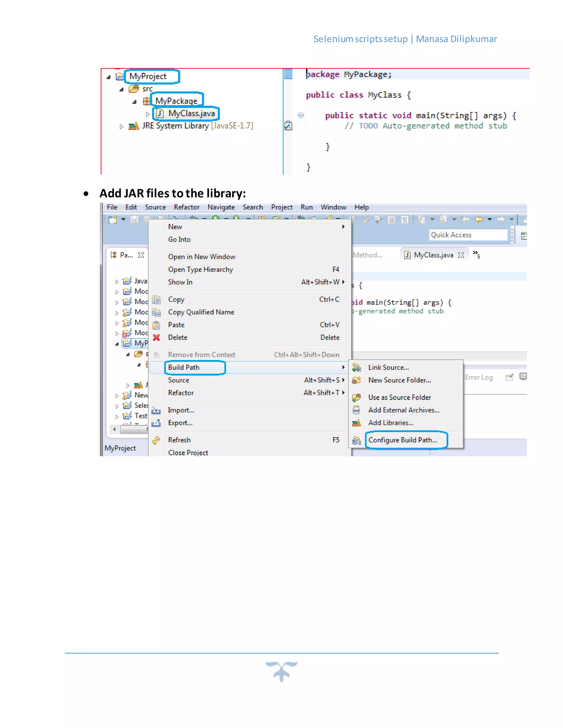This screenshot has height=728, width=563.
Task: Expand the MyClass.java tree node
Action: pos(147,114)
